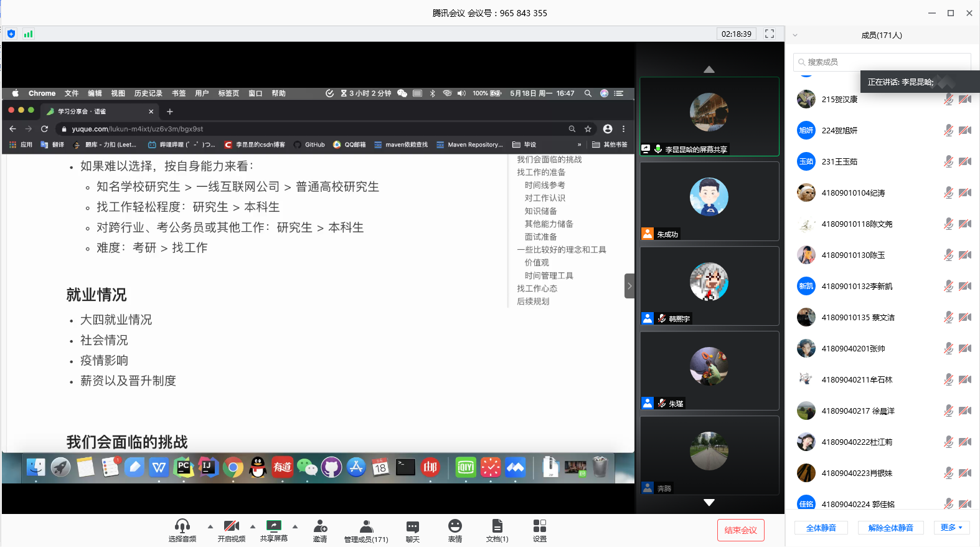Open the emoji reactions (表情) icon

pyautogui.click(x=455, y=526)
